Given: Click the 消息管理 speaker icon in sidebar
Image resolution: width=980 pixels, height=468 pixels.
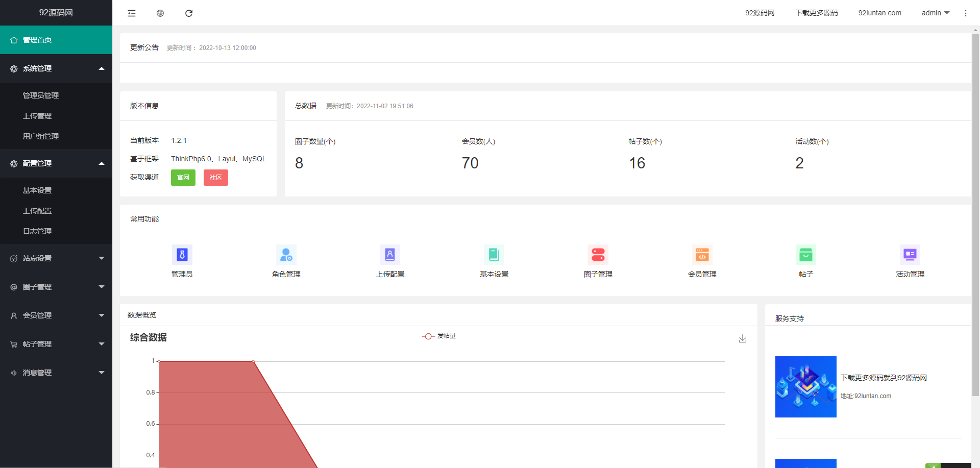Looking at the screenshot, I should pyautogui.click(x=14, y=373).
